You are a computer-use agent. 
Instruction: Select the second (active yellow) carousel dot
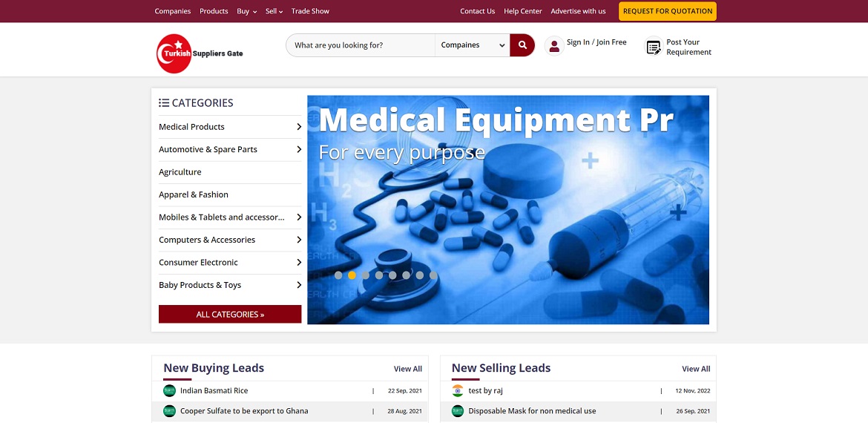pos(352,275)
